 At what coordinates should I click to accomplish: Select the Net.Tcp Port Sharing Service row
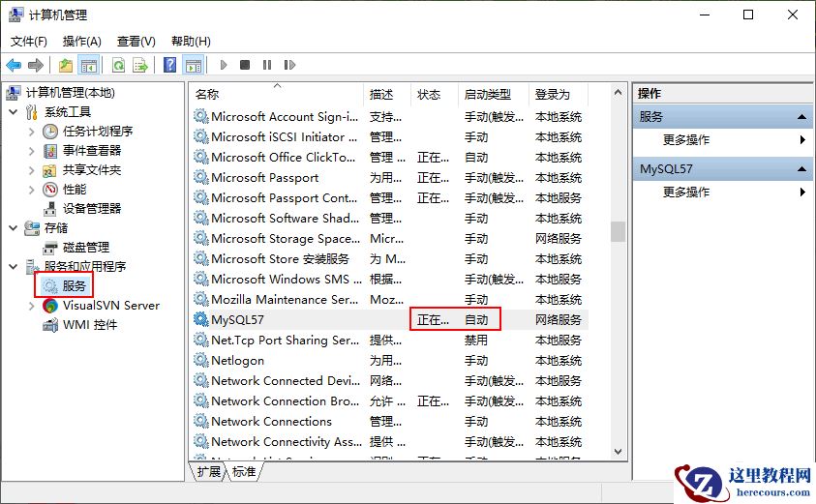(390, 340)
